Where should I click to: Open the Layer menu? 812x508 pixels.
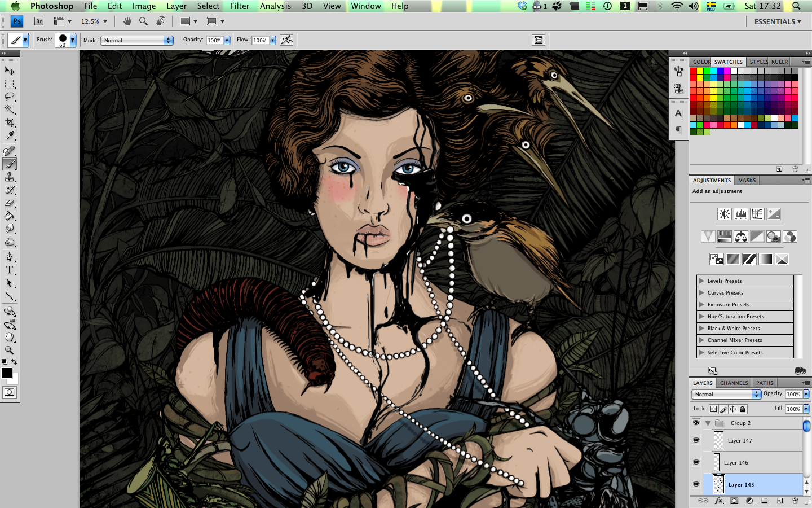176,6
